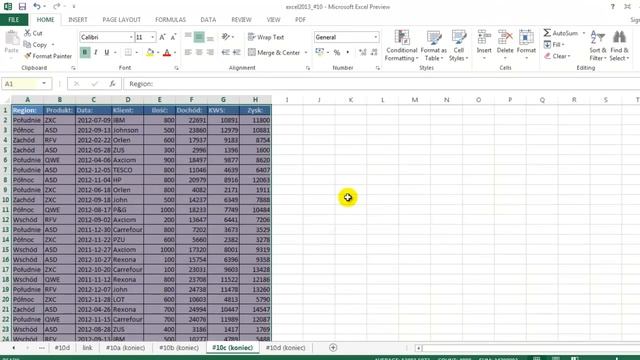Image resolution: width=640 pixels, height=360 pixels.
Task: Open Cell Styles gallery
Action: pyautogui.click(x=458, y=46)
